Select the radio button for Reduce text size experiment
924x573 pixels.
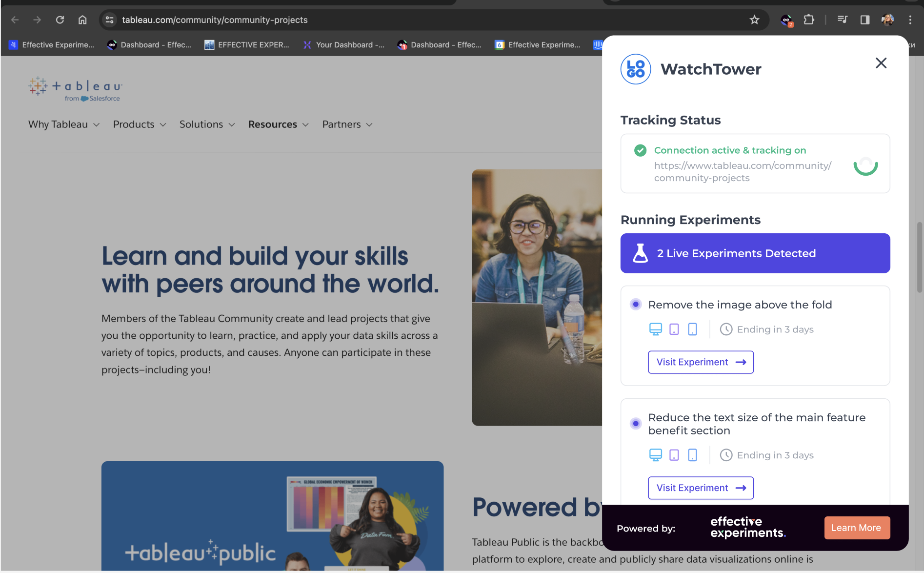coord(635,424)
